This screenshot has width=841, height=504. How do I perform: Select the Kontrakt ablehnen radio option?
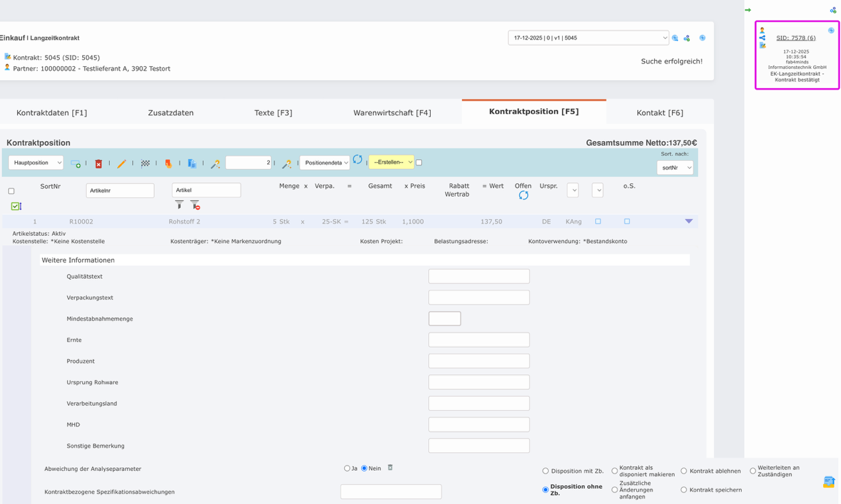[683, 471]
